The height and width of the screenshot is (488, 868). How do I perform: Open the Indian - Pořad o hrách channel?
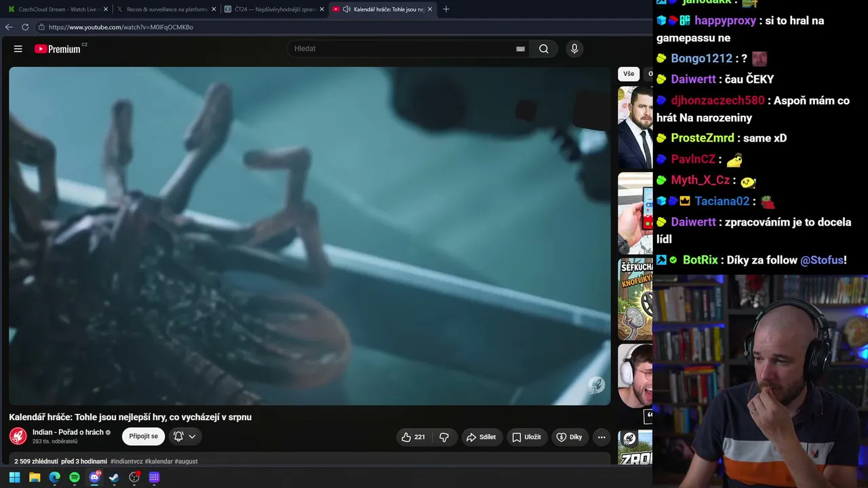tap(68, 432)
